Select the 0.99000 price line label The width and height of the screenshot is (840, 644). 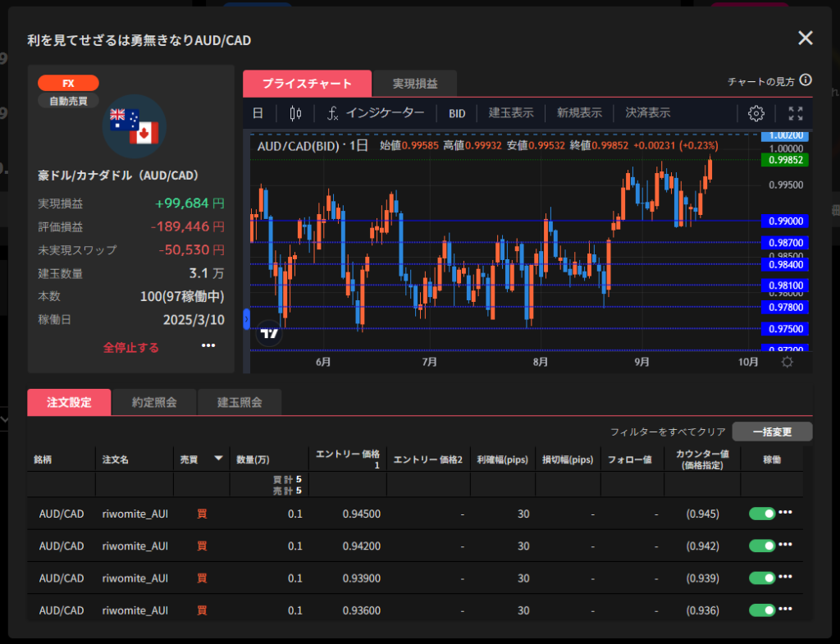785,222
